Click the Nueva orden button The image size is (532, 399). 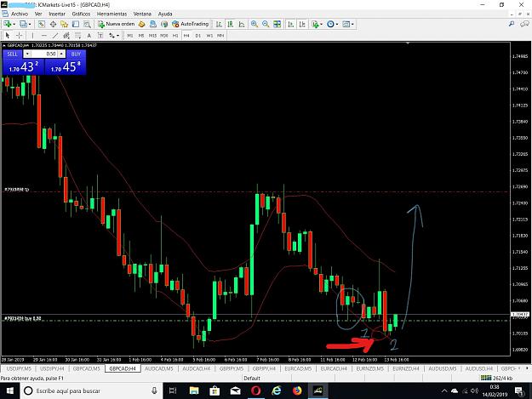click(x=117, y=24)
